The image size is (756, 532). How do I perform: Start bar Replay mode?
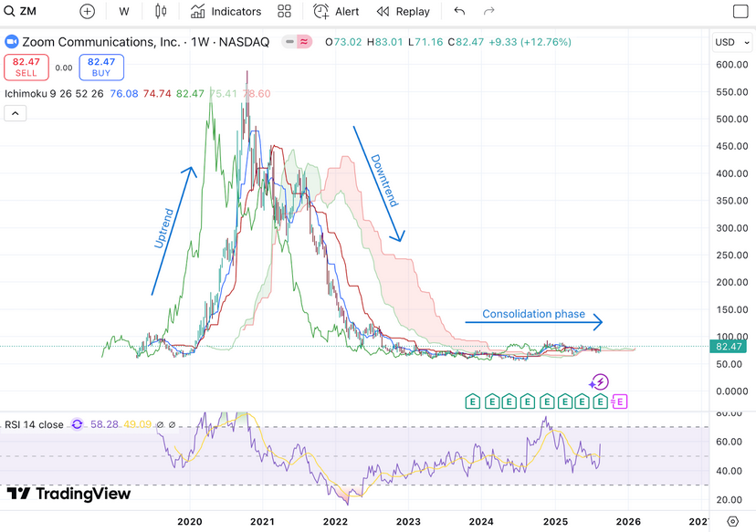click(403, 12)
